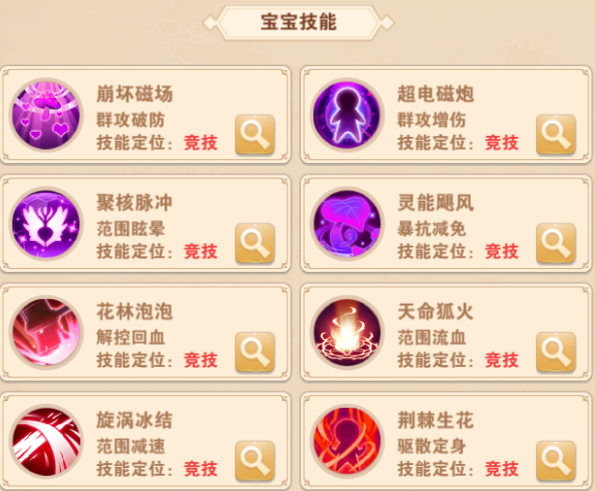Tap the 天命狐火 flame skill icon
The image size is (595, 491).
[x=347, y=332]
